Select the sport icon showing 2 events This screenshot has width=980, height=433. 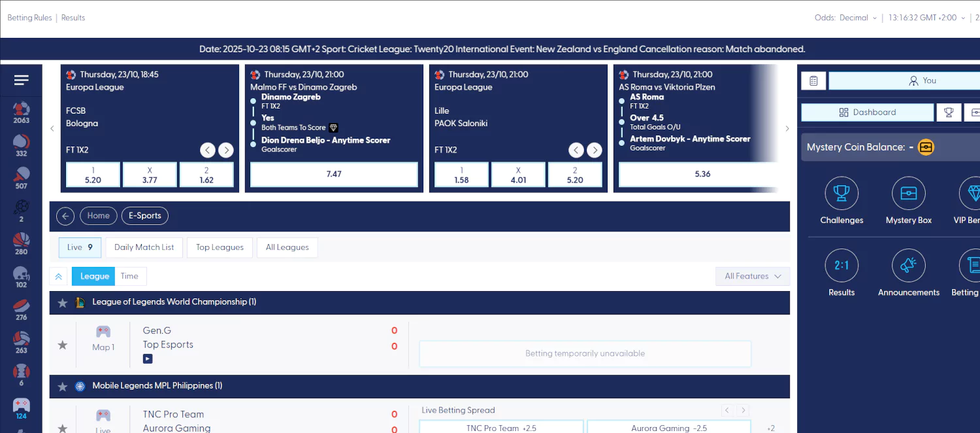tap(21, 211)
